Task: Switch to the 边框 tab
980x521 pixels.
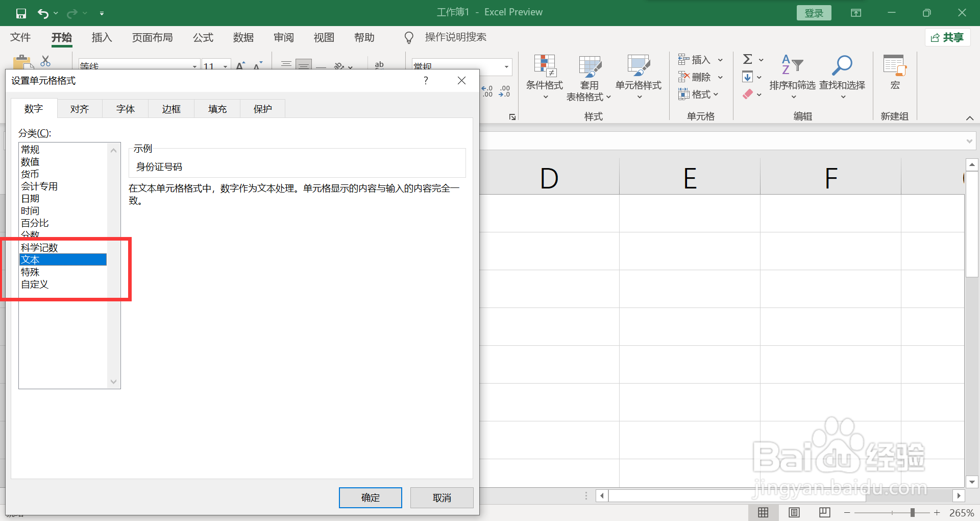Action: pos(171,108)
